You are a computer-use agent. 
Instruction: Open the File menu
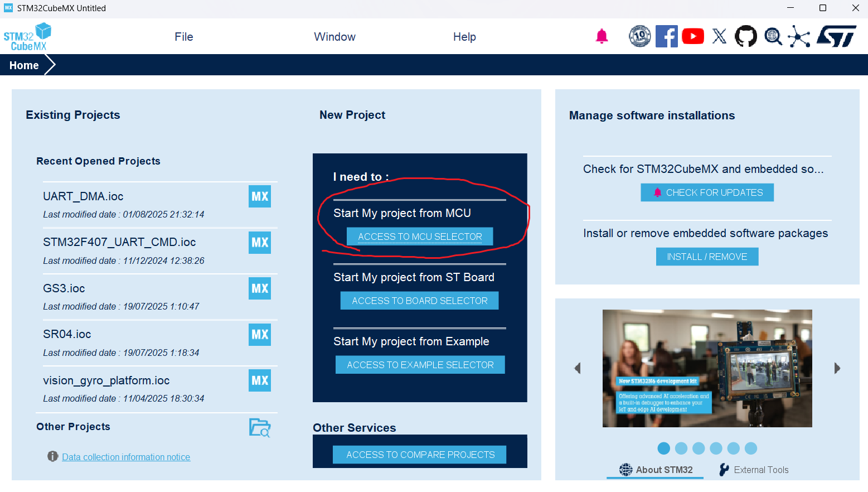point(184,37)
